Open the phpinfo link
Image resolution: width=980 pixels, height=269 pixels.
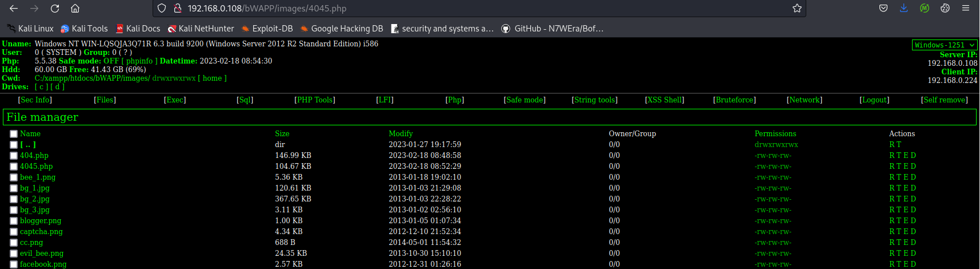tap(139, 61)
